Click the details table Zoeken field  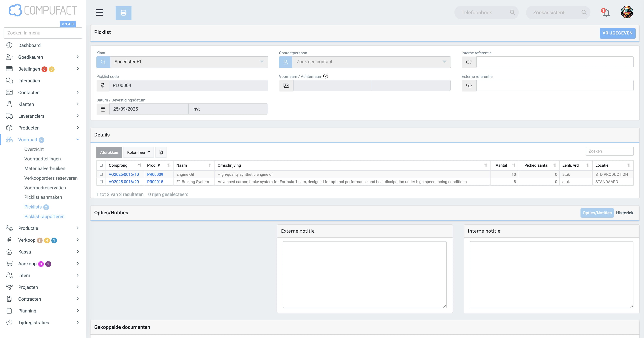point(609,151)
